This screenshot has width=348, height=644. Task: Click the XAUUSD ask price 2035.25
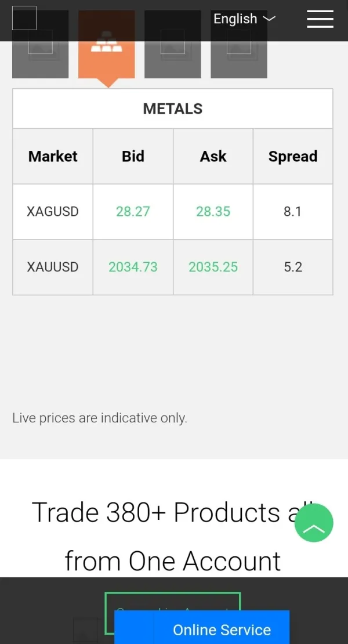tap(213, 267)
